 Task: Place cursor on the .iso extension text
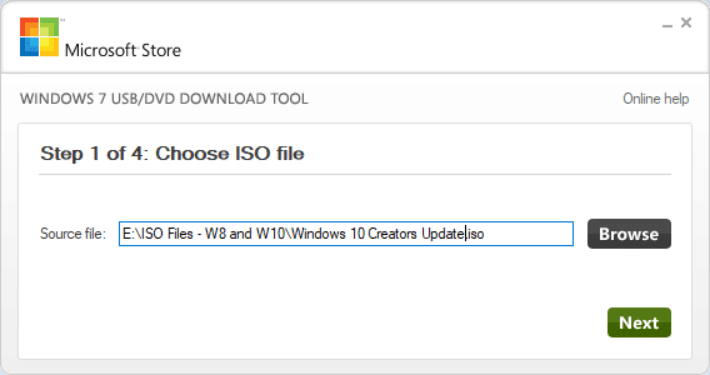(475, 234)
